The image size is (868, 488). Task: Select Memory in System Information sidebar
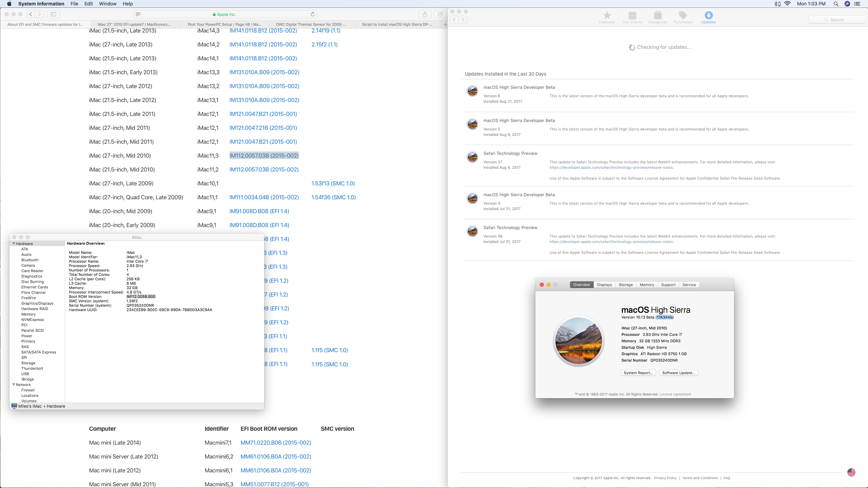[x=28, y=314]
